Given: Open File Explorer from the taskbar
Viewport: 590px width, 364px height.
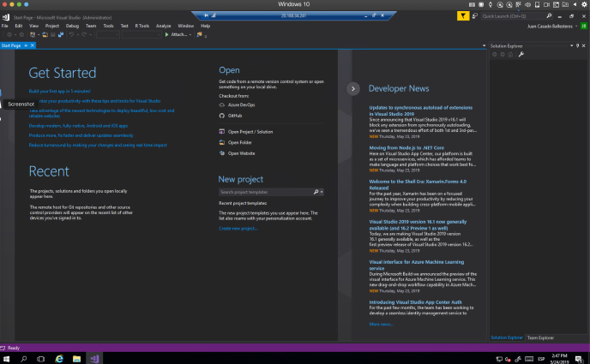Looking at the screenshot, I should pyautogui.click(x=77, y=359).
